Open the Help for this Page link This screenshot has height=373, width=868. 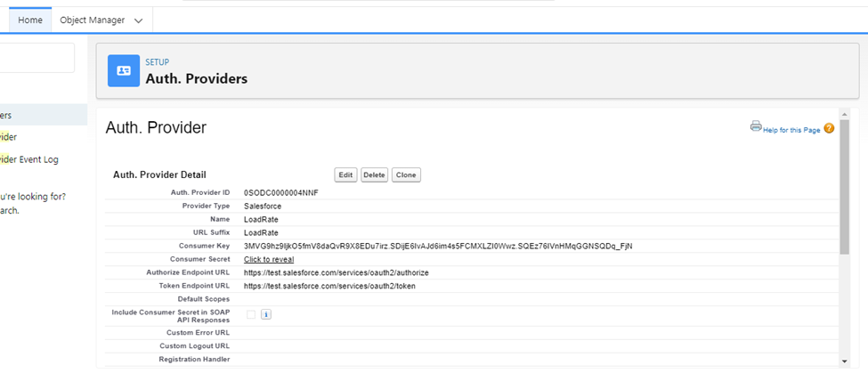coord(791,130)
